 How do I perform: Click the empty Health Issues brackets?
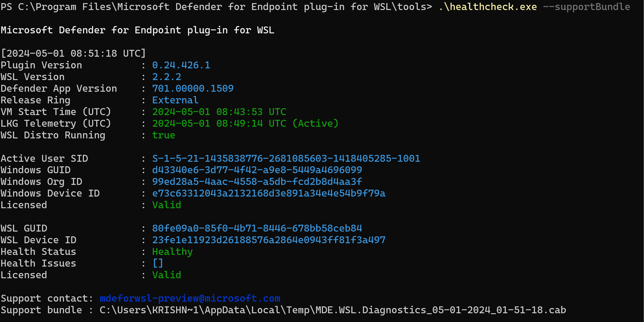[158, 263]
